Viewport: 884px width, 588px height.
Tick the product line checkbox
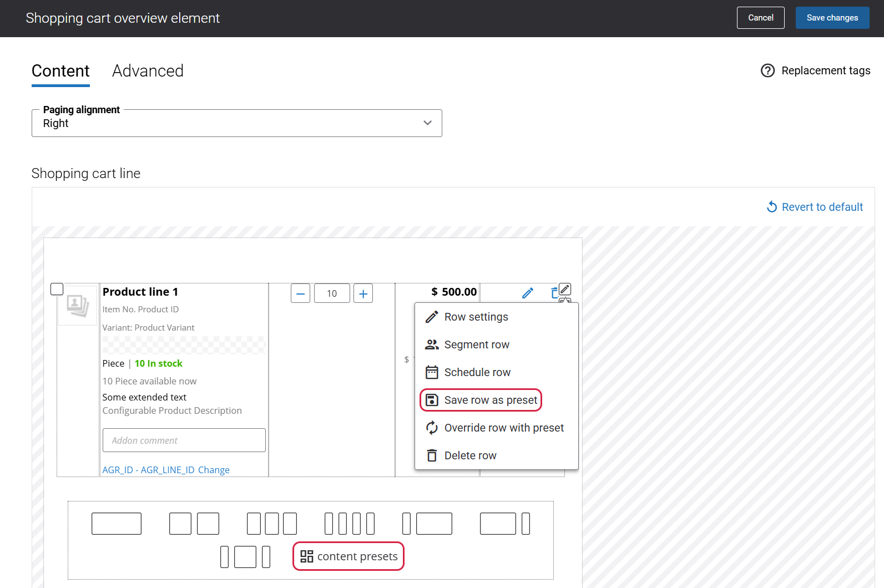coord(57,289)
